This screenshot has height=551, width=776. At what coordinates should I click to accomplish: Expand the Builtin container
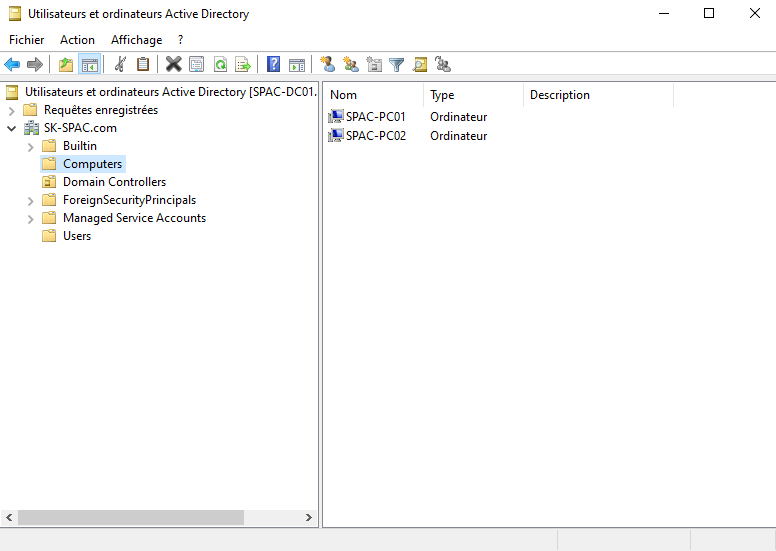click(x=30, y=147)
